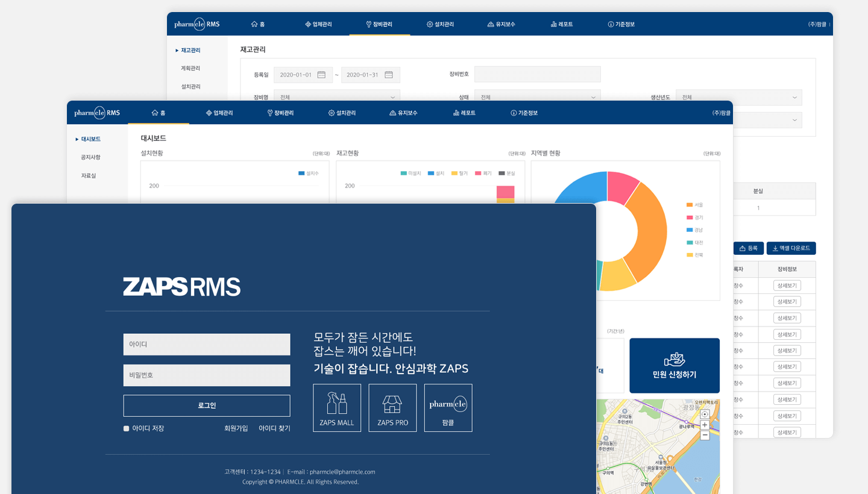Click 업체관리 crosshair icon in dashboard window navbar
868x494 pixels.
[209, 113]
